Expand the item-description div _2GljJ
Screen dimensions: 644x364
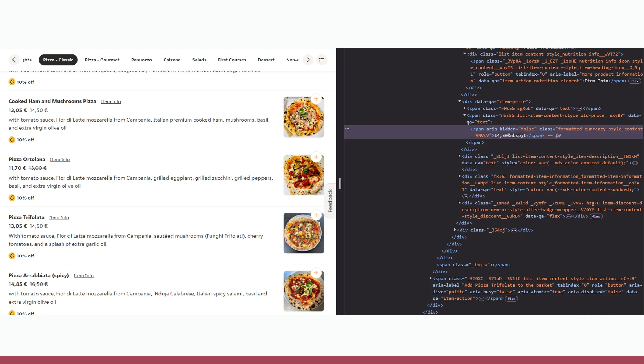(459, 156)
